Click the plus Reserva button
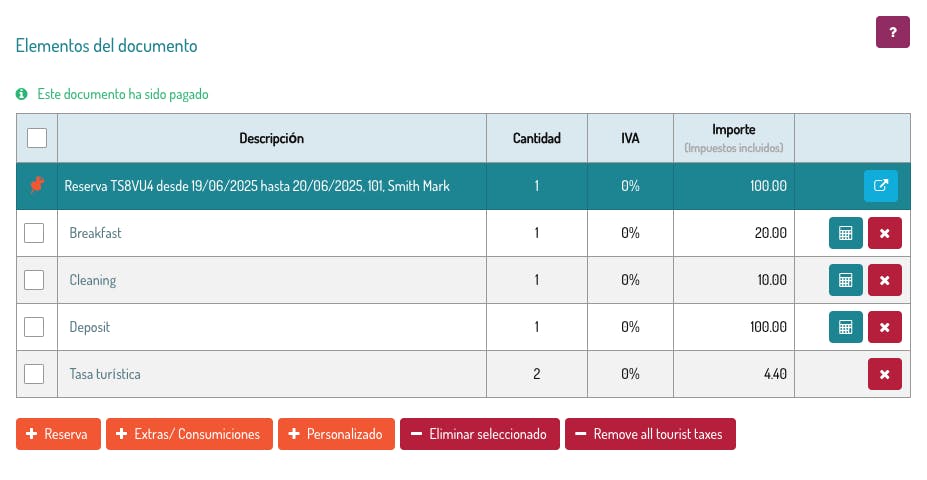The height and width of the screenshot is (480, 927). click(x=58, y=434)
